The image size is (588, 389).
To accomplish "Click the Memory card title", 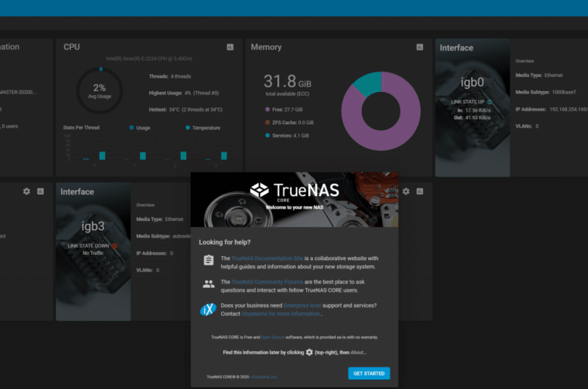I will [266, 47].
